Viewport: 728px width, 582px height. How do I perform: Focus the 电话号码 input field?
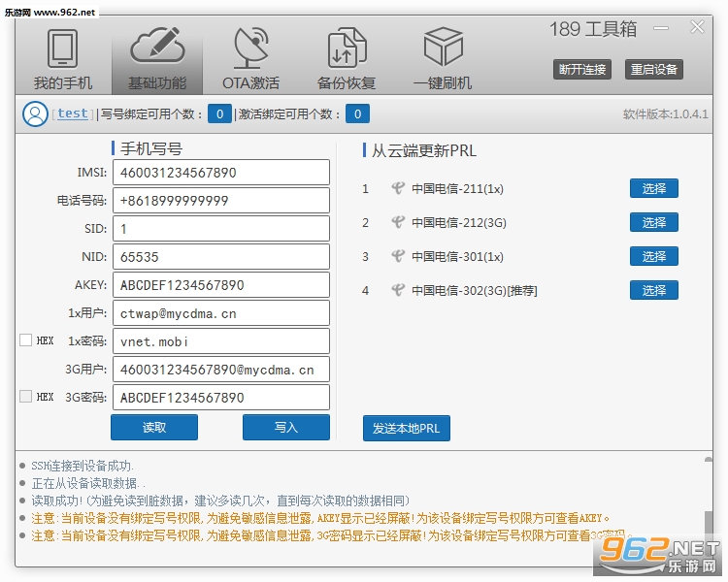(x=221, y=201)
